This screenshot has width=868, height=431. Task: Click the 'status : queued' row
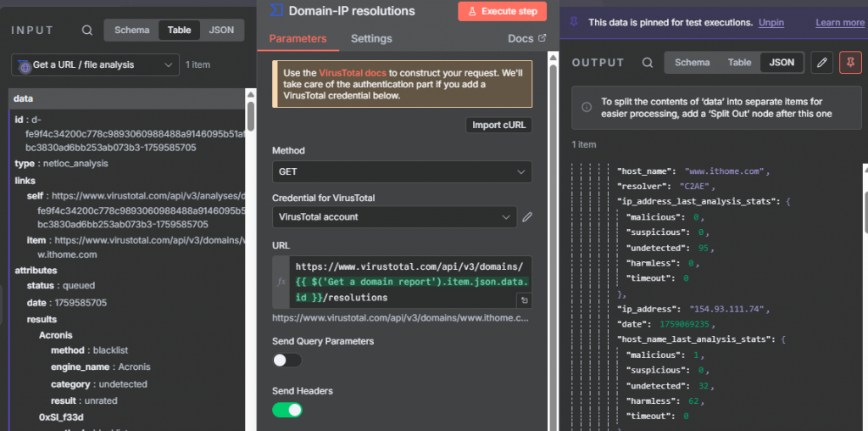point(61,285)
